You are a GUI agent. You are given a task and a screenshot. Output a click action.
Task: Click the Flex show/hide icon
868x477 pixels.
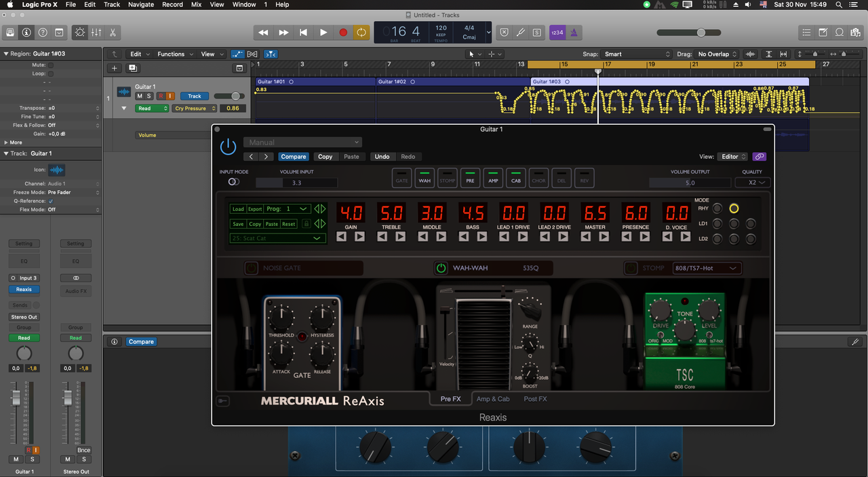[252, 54]
